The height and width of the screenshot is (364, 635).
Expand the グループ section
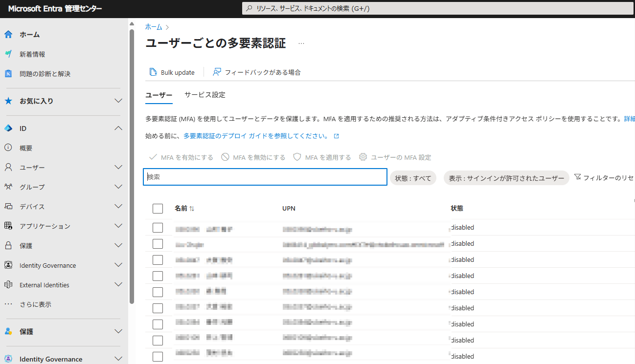[x=118, y=187]
